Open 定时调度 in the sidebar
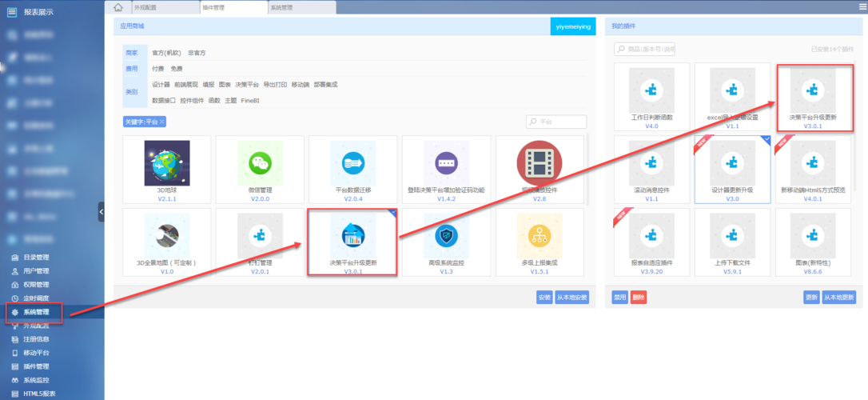Image resolution: width=868 pixels, height=400 pixels. coord(37,298)
